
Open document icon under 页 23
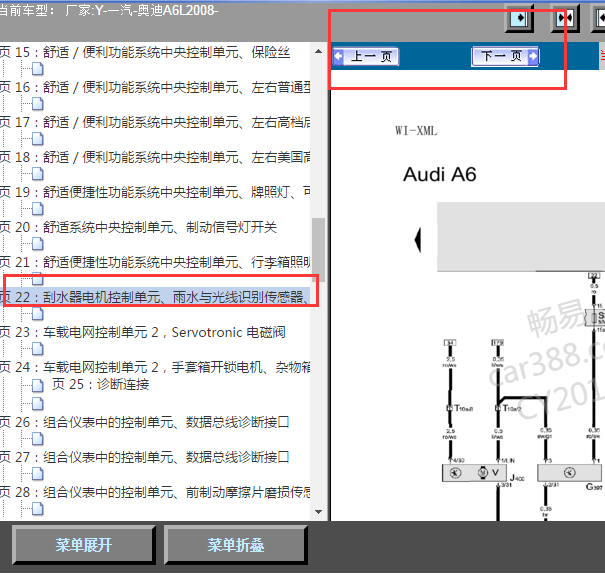click(37, 349)
